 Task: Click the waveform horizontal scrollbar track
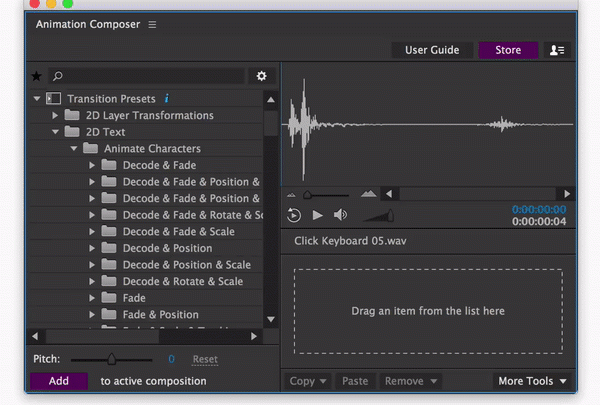pyautogui.click(x=478, y=194)
